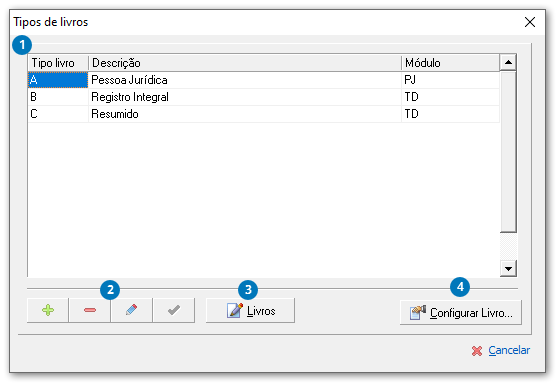The height and width of the screenshot is (386, 559).
Task: Open the Livros button
Action: click(x=250, y=310)
